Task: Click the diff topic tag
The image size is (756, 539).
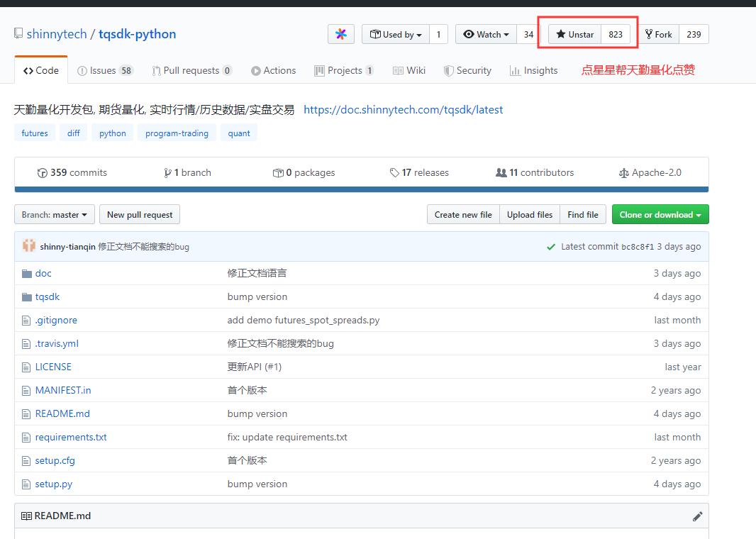Action: [74, 133]
